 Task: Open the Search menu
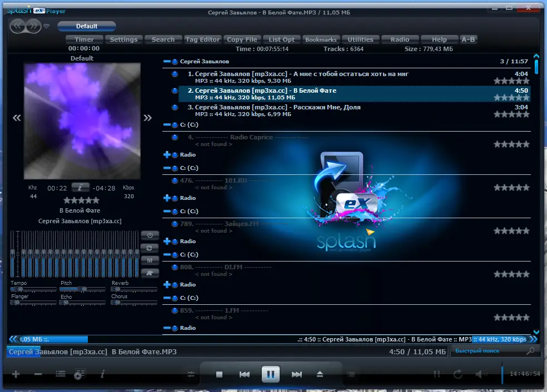(x=163, y=39)
